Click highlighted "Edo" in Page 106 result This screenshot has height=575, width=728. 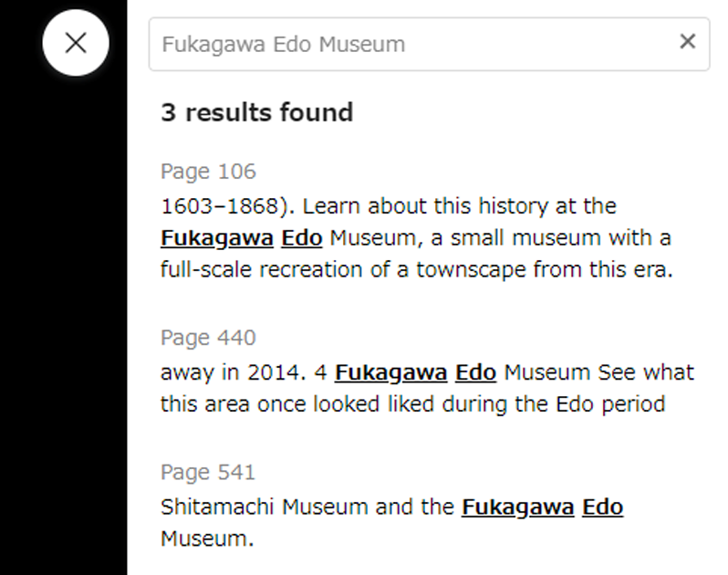pyautogui.click(x=301, y=238)
